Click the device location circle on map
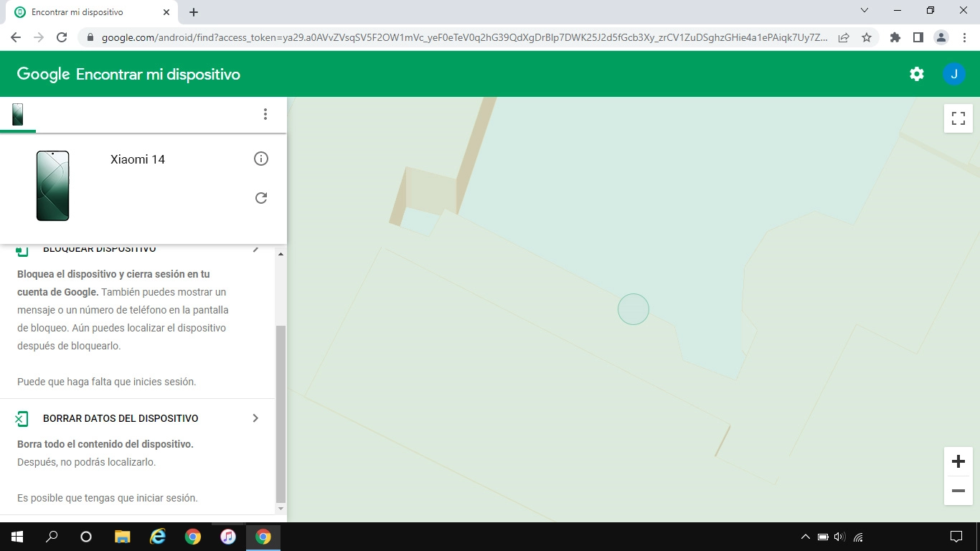The width and height of the screenshot is (980, 551). pyautogui.click(x=633, y=309)
